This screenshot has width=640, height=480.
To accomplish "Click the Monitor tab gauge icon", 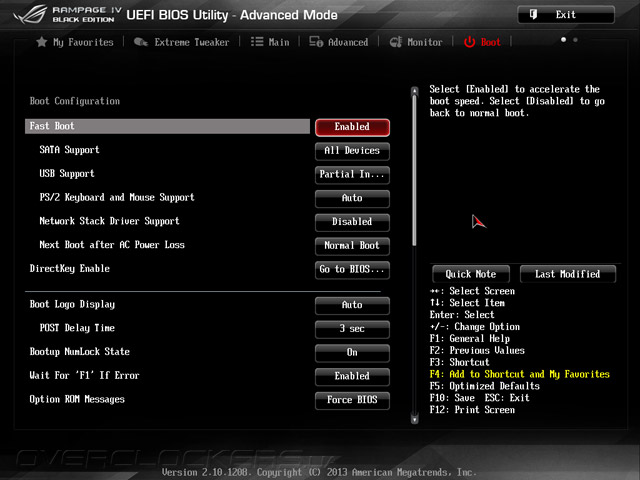I will click(396, 42).
